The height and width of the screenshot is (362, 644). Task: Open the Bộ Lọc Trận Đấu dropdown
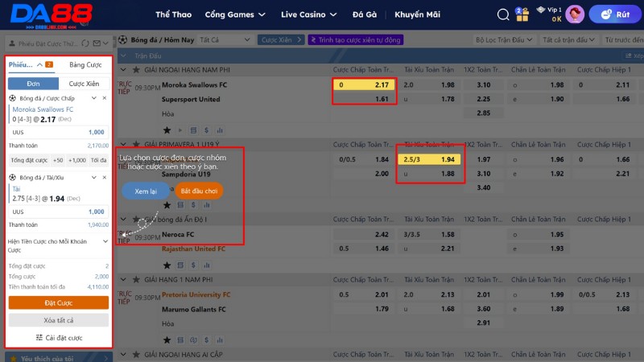click(504, 39)
